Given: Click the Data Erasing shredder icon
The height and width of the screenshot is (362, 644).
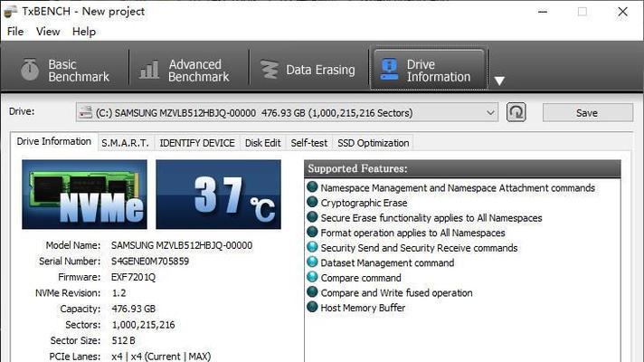Looking at the screenshot, I should pyautogui.click(x=270, y=70).
